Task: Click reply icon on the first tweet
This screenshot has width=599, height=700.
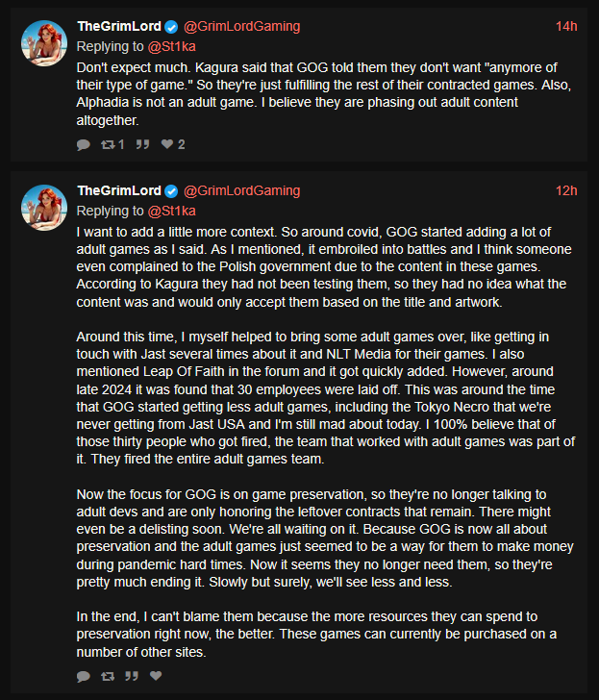Action: pos(84,144)
